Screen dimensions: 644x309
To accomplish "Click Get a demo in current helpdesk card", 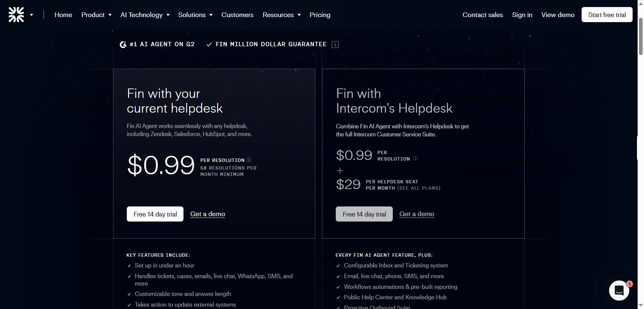I will 208,214.
